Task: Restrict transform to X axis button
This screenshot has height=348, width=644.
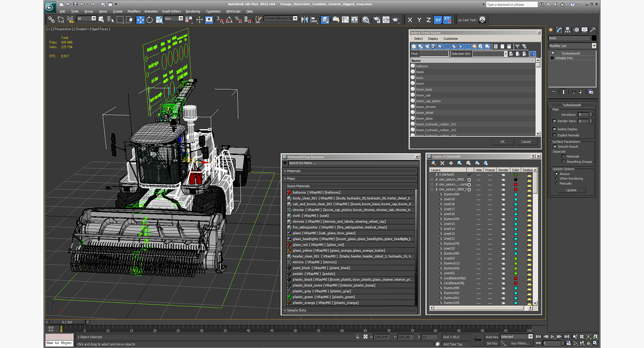Action: [410, 20]
